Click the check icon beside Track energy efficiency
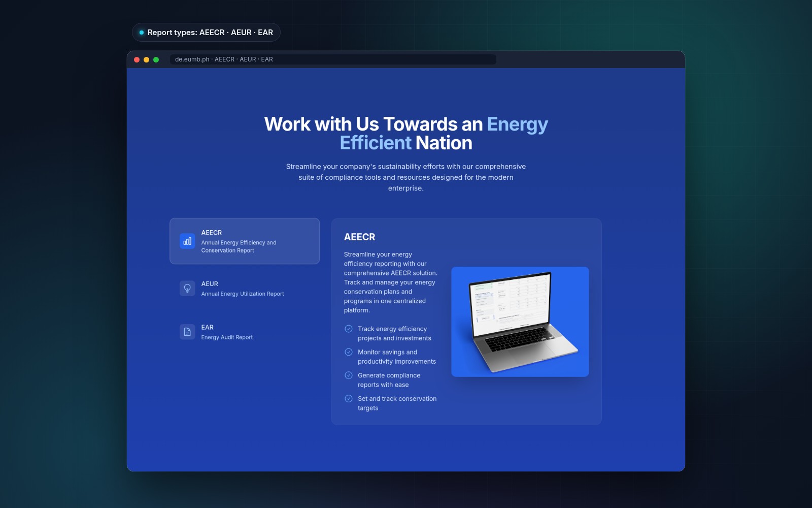The width and height of the screenshot is (812, 508). tap(349, 329)
